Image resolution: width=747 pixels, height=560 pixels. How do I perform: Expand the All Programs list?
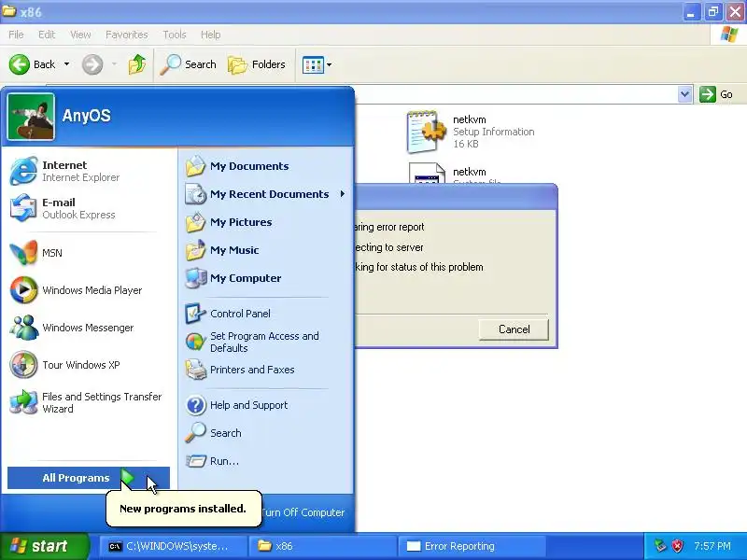89,478
